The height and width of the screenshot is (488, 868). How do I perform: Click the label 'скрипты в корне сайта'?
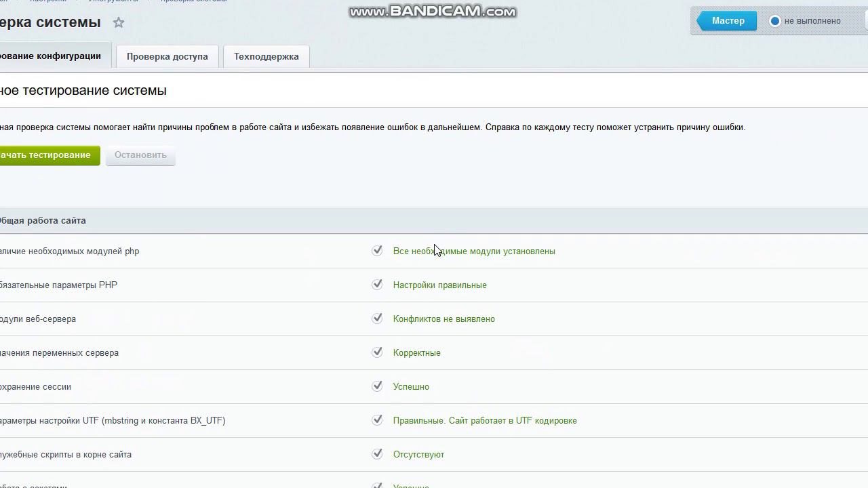[x=66, y=455]
